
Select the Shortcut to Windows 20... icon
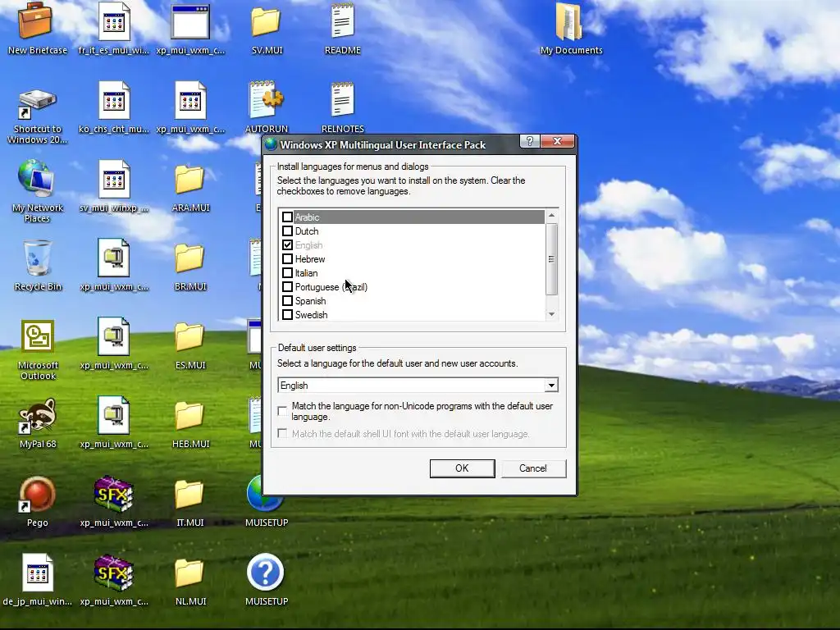(36, 103)
